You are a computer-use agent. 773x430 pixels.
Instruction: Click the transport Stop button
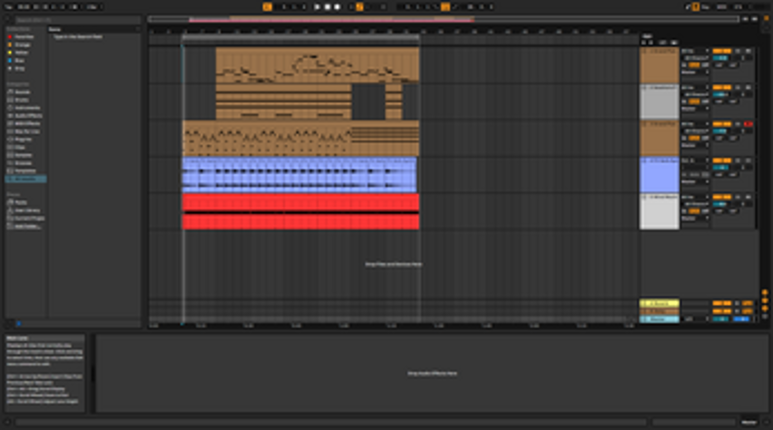pyautogui.click(x=327, y=7)
